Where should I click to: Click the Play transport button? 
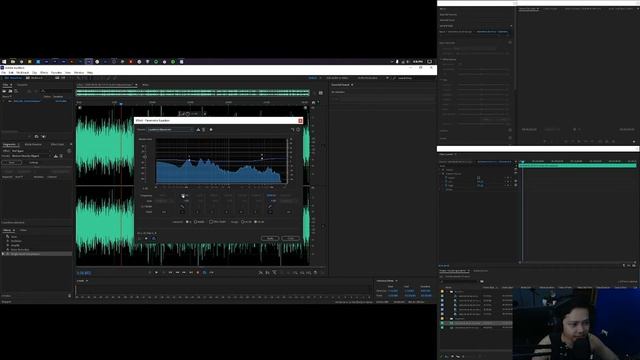tap(156, 272)
